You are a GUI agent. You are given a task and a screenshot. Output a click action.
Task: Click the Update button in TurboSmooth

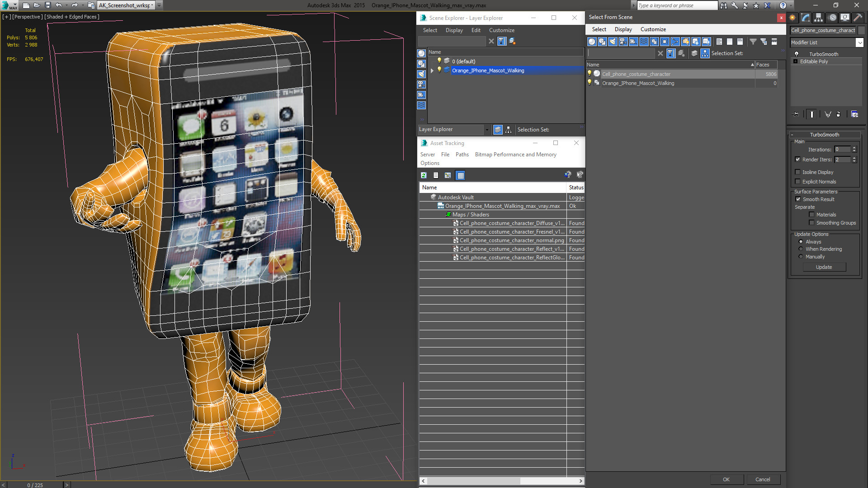[824, 267]
